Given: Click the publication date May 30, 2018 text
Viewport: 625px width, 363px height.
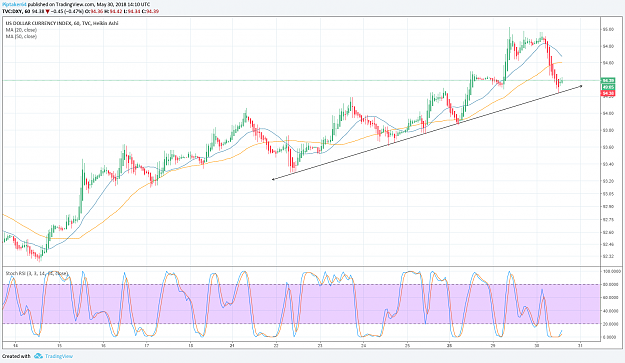Looking at the screenshot, I should [110, 4].
